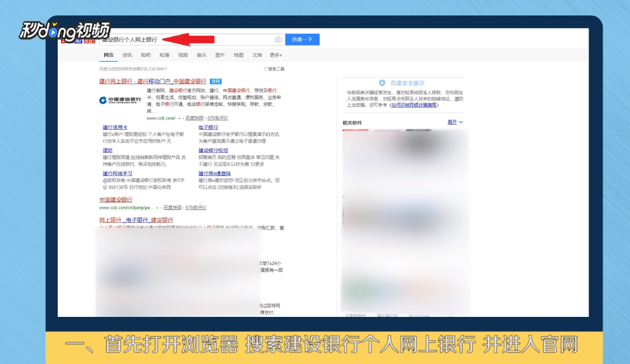Open result 网上银行_电子银行_建设银行
630x364 pixels.
coord(136,220)
